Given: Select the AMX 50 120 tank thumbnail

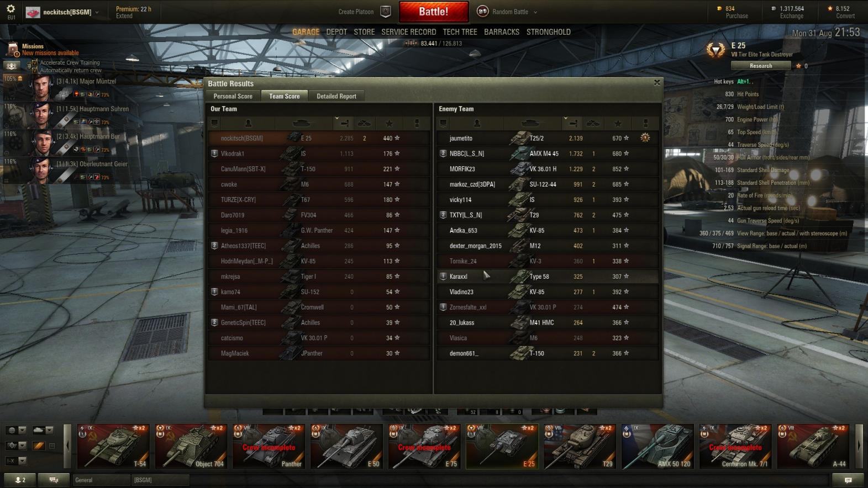Looking at the screenshot, I should coord(657,446).
